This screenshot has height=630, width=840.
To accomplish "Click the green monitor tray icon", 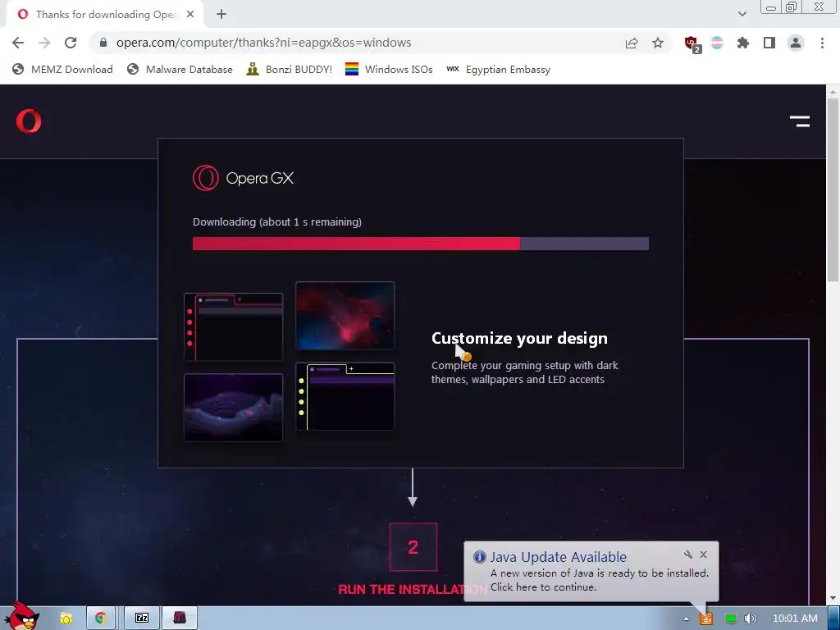I will pos(730,619).
